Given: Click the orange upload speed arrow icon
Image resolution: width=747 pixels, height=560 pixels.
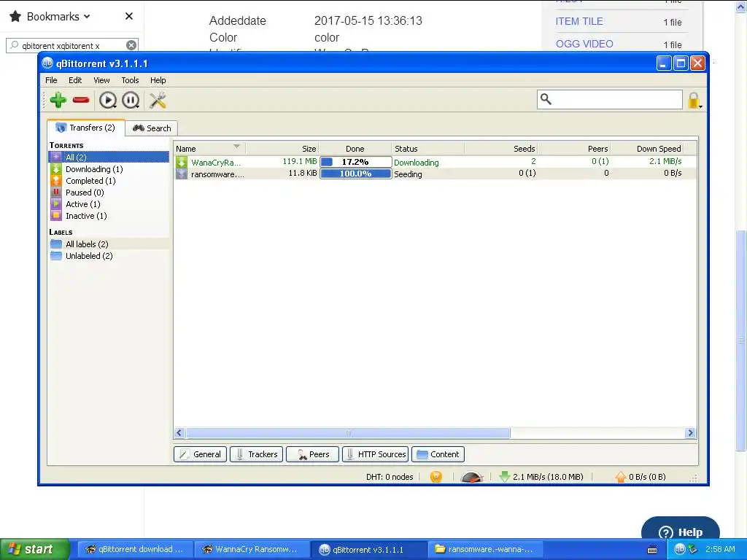Looking at the screenshot, I should (620, 477).
